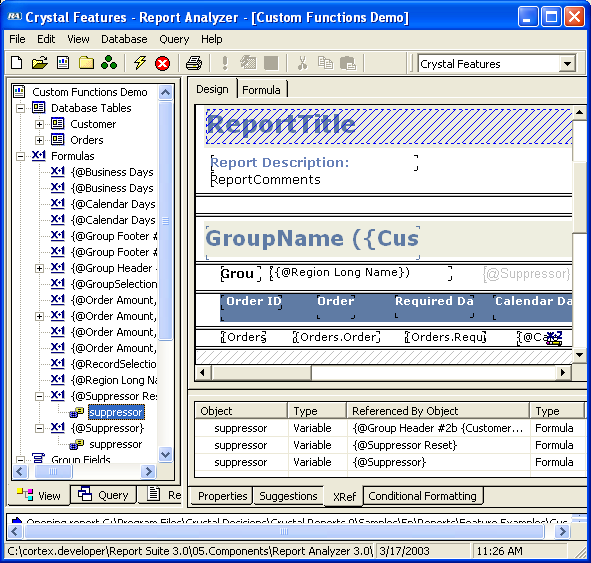Viewport: 591px width, 563px height.
Task: Open the File menu
Action: point(17,39)
